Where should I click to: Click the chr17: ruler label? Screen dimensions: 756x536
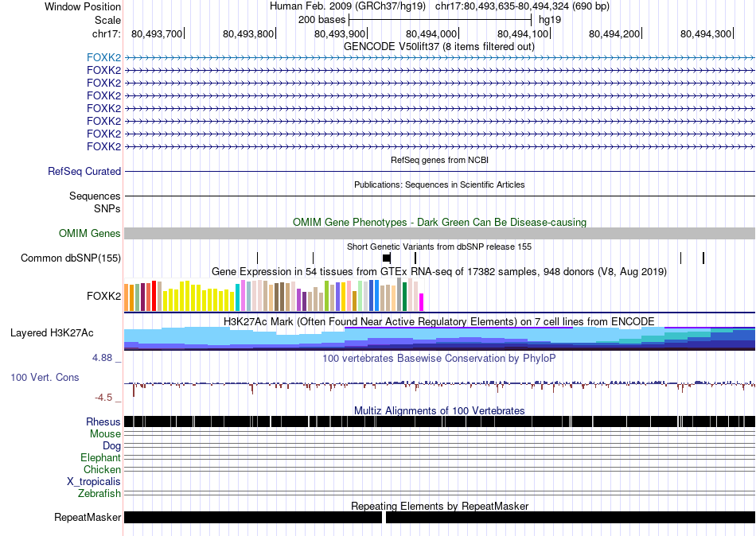(x=106, y=33)
